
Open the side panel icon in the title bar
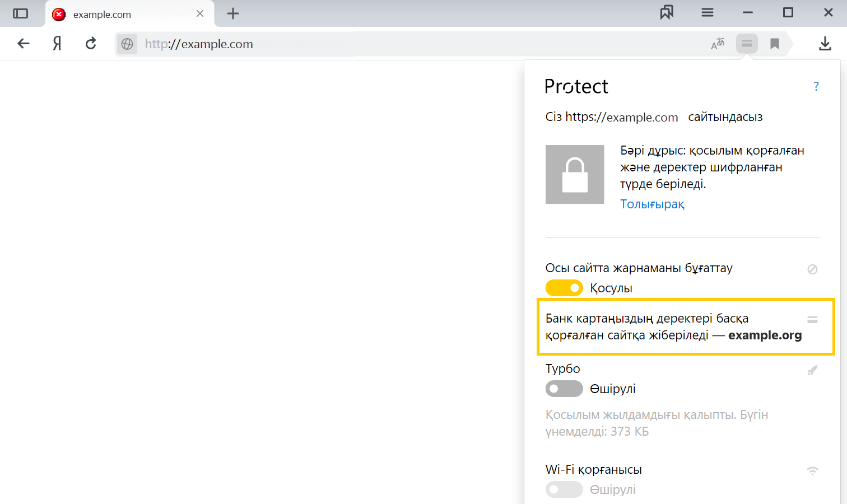click(20, 13)
